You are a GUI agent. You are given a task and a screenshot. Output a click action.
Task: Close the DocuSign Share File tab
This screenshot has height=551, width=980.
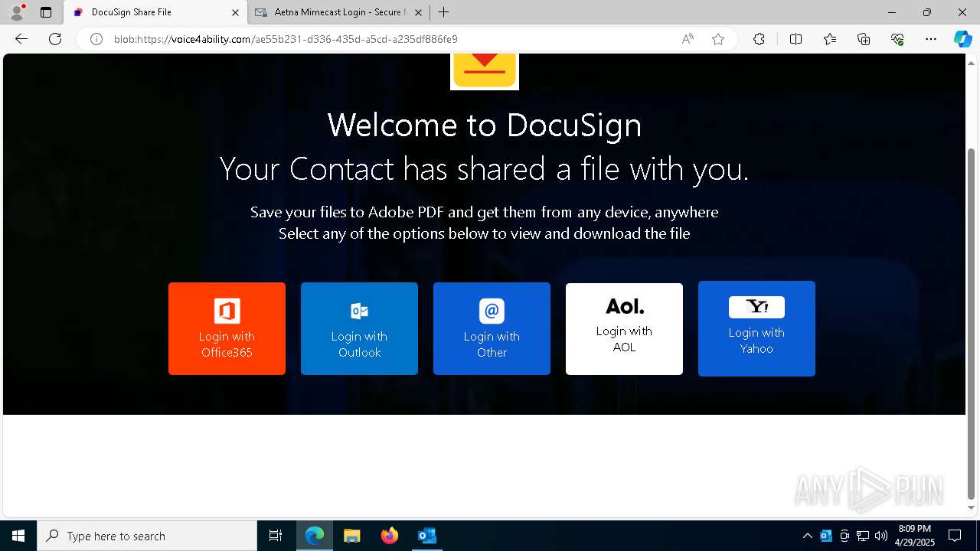click(235, 12)
